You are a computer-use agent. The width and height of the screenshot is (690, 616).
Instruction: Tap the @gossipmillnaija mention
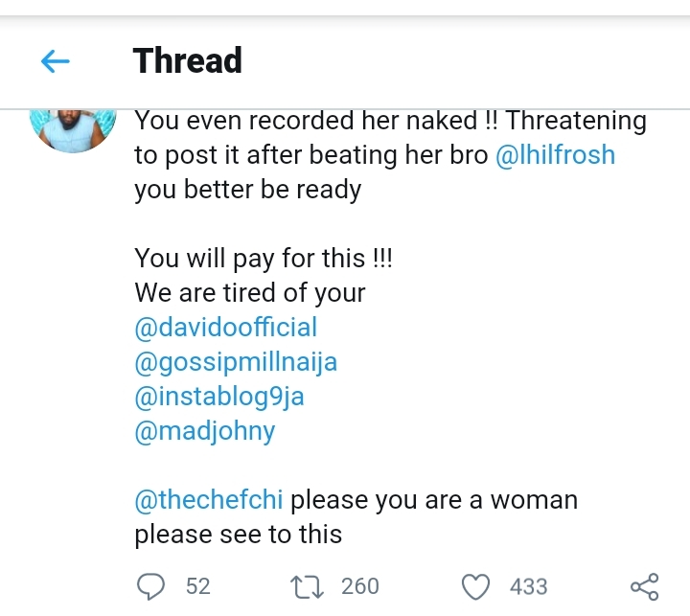coord(236,362)
